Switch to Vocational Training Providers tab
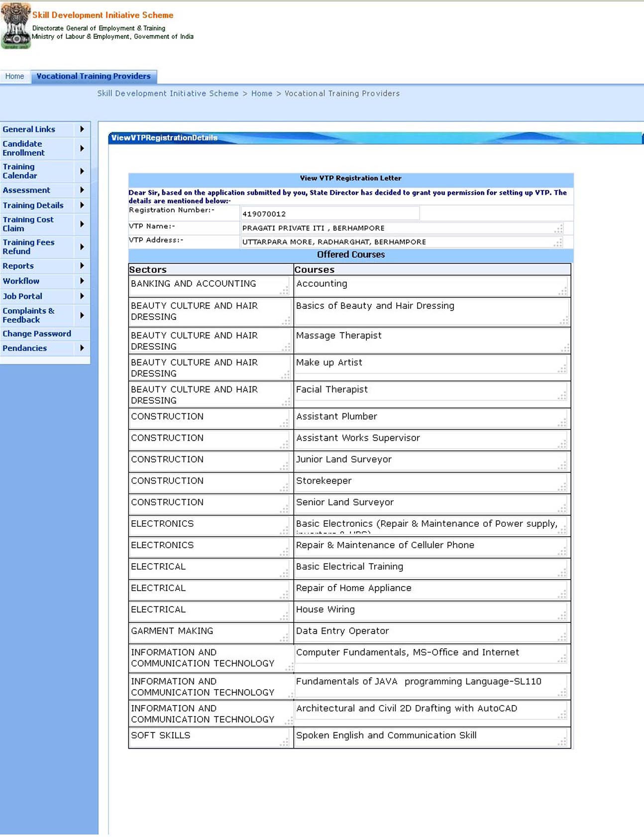The image size is (644, 837). (x=94, y=76)
